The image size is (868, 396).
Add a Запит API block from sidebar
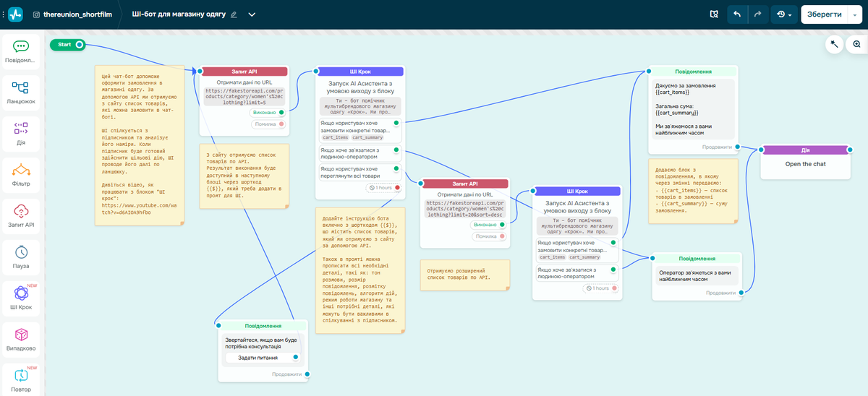[x=21, y=217]
